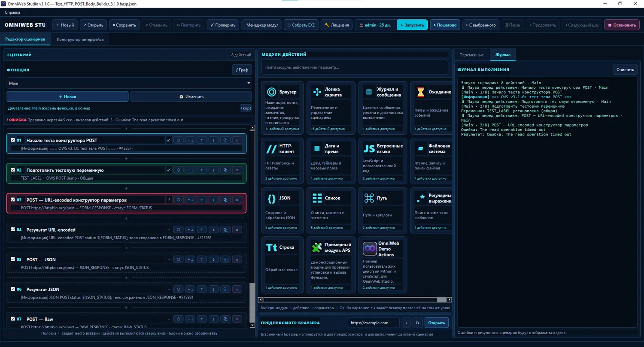The height and width of the screenshot is (347, 644).
Task: Switch to Конструктор интерфейса tab
Action: click(80, 39)
